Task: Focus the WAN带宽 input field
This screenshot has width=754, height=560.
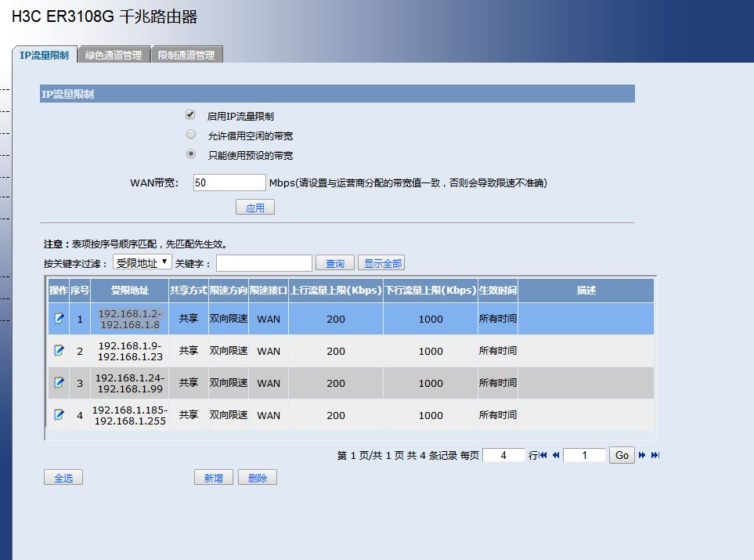Action: (x=229, y=182)
